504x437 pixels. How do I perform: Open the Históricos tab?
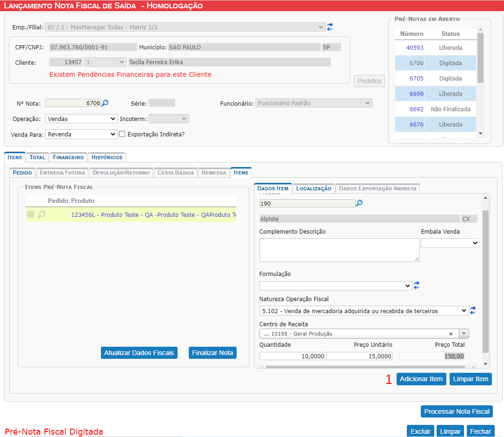[107, 157]
